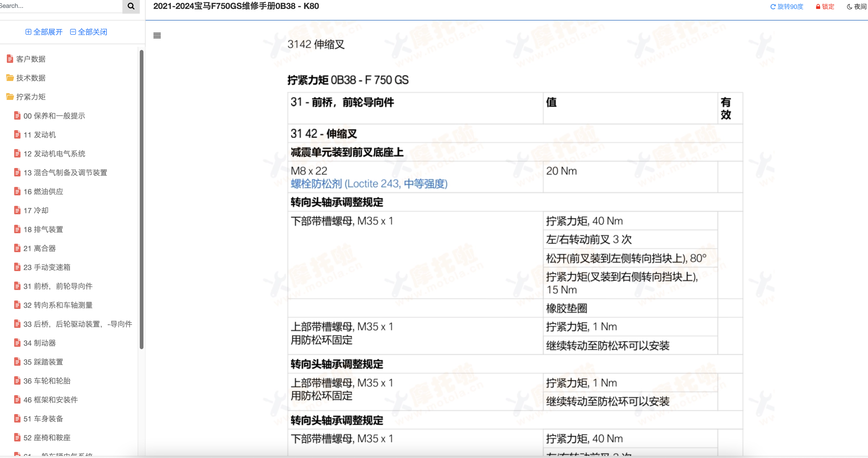Click the file icon beside 36 车轮和轮胎
This screenshot has width=868, height=458.
(17, 381)
